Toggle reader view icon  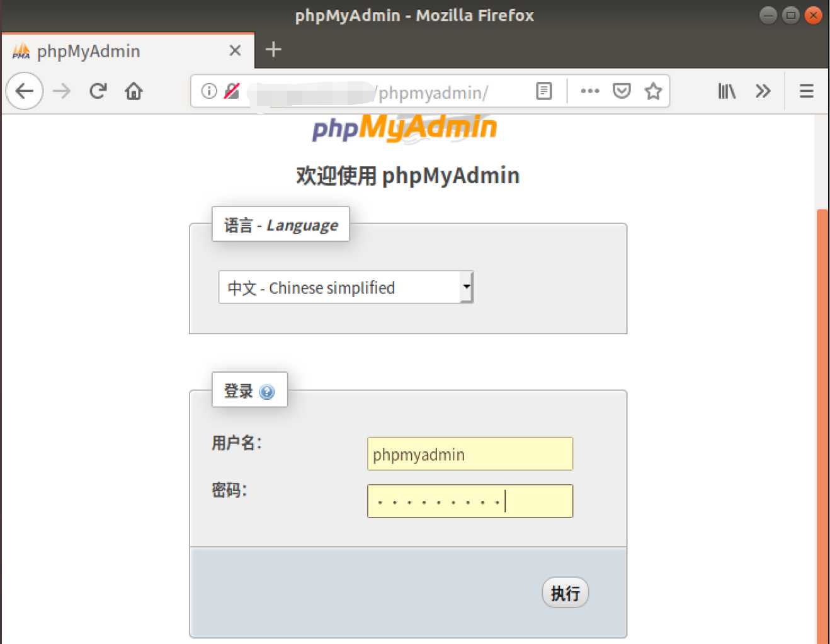tap(544, 91)
